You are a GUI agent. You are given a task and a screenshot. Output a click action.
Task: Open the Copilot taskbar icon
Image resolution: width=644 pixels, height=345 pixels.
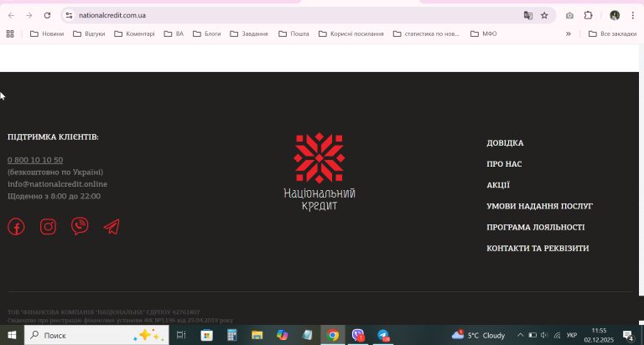pos(282,335)
